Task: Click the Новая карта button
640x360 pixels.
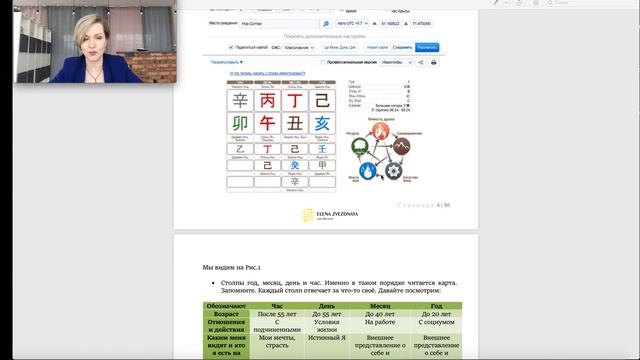Action: coord(377,48)
